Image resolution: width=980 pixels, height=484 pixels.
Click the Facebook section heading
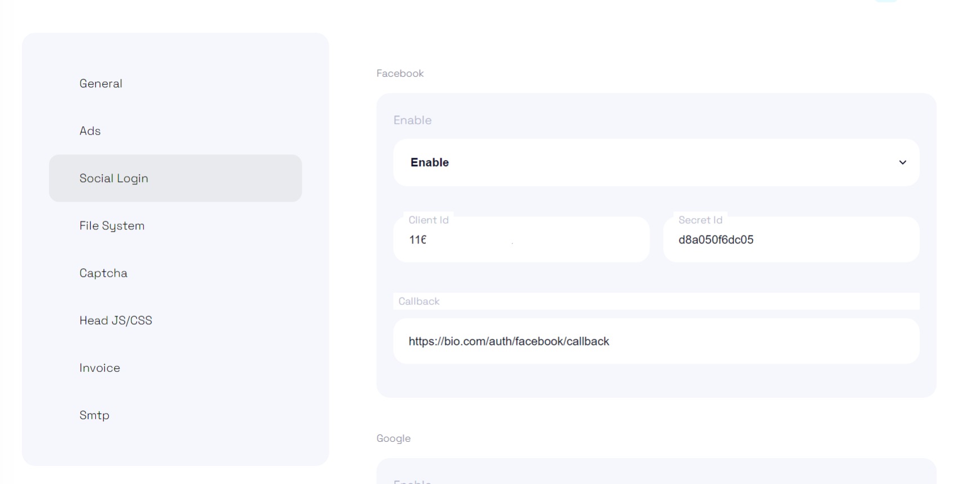tap(400, 73)
